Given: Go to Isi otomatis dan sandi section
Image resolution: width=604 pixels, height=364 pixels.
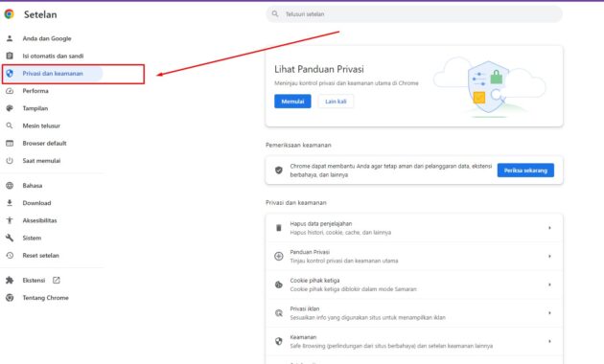Looking at the screenshot, I should (x=53, y=56).
